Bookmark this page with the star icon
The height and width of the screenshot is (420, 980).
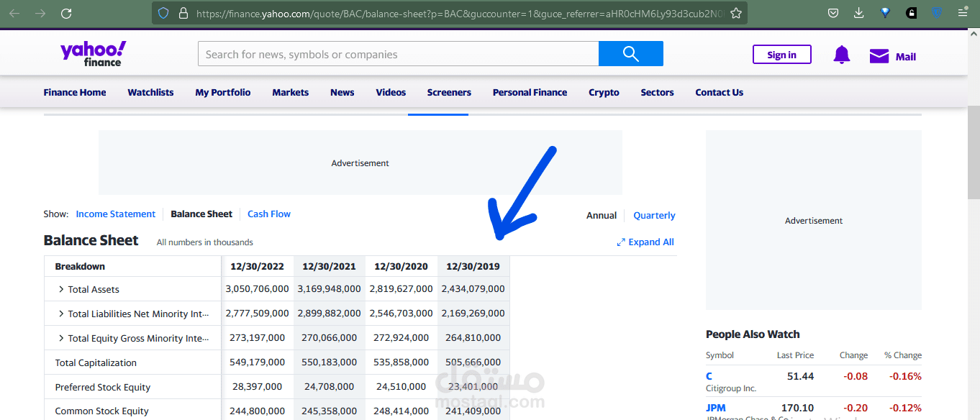(735, 13)
